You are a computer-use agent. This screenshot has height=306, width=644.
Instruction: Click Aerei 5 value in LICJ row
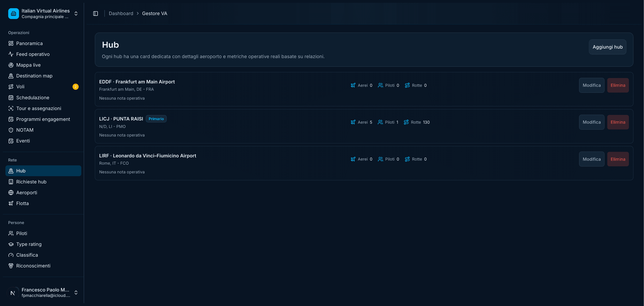coord(371,122)
